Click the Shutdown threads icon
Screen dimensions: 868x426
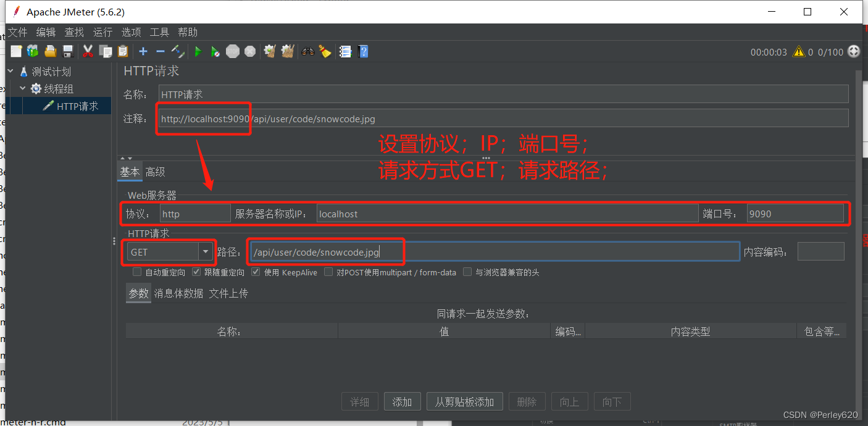click(250, 51)
